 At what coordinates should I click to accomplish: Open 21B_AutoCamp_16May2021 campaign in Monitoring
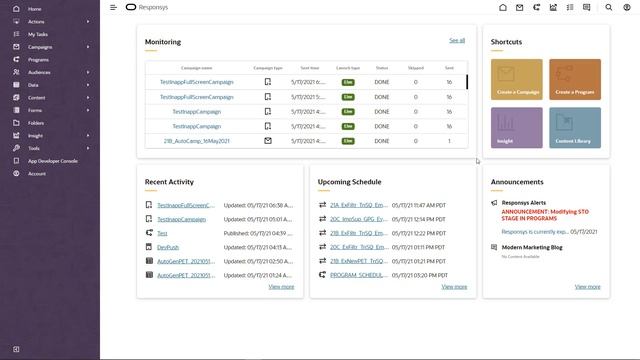197,141
